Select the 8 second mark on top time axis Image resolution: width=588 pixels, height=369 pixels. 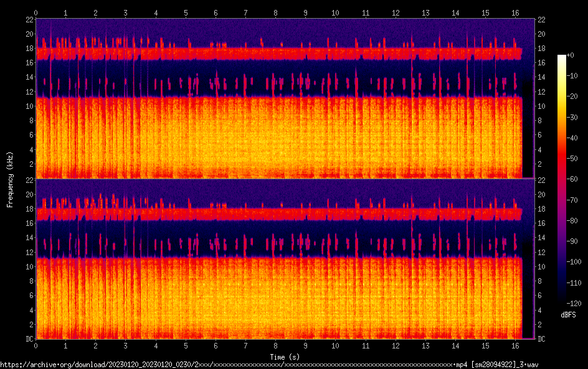point(275,12)
